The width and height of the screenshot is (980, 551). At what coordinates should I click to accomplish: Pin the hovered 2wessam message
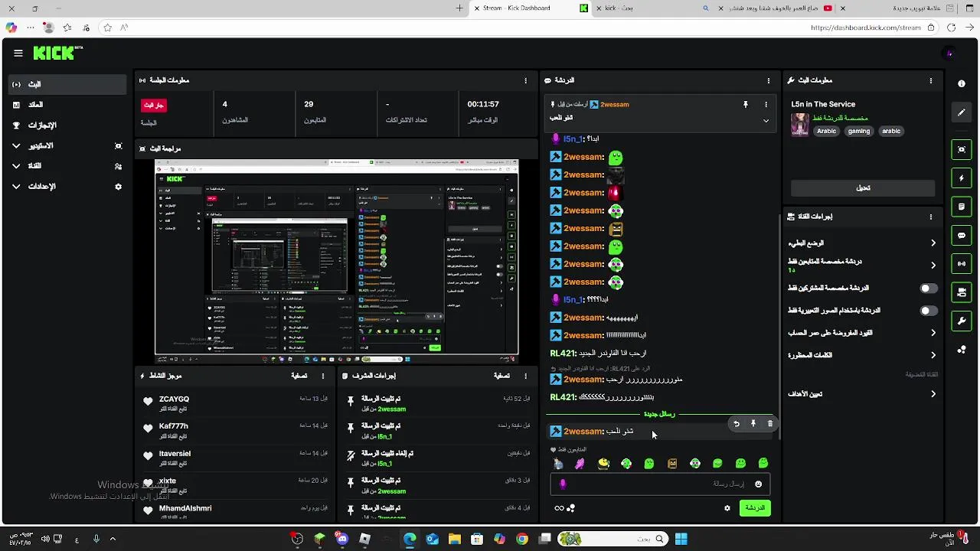753,424
